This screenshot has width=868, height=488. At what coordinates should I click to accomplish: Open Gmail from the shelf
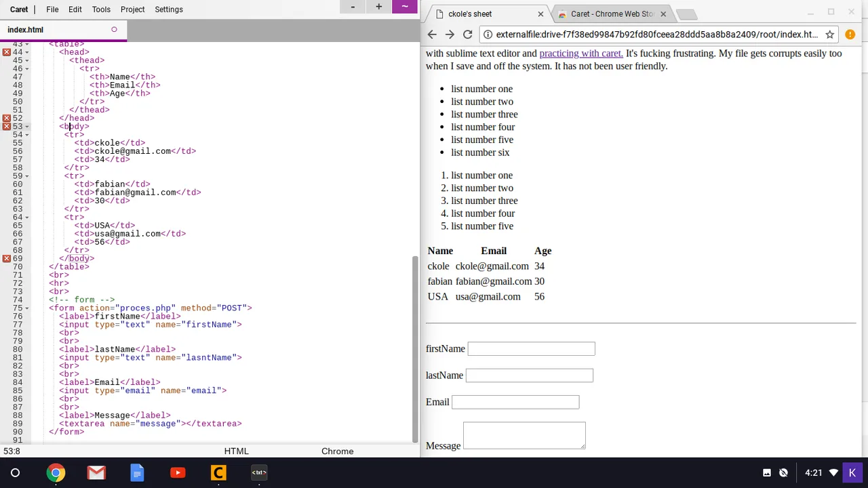point(96,473)
